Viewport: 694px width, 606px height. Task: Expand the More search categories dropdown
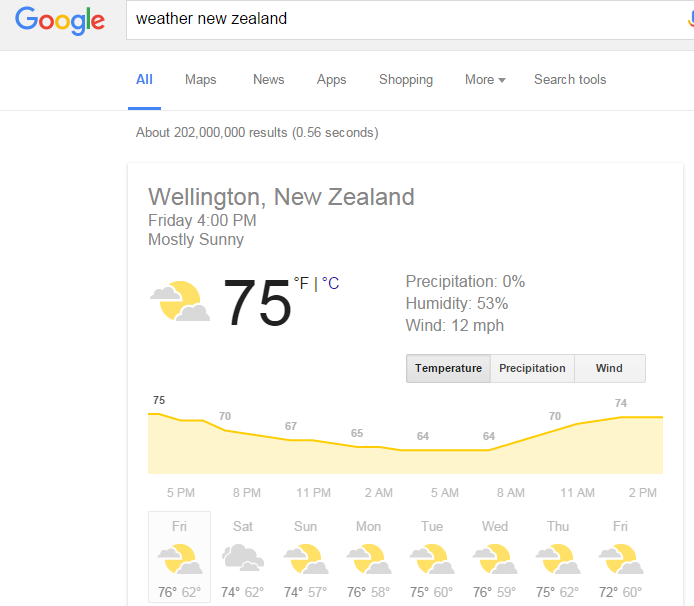point(485,80)
